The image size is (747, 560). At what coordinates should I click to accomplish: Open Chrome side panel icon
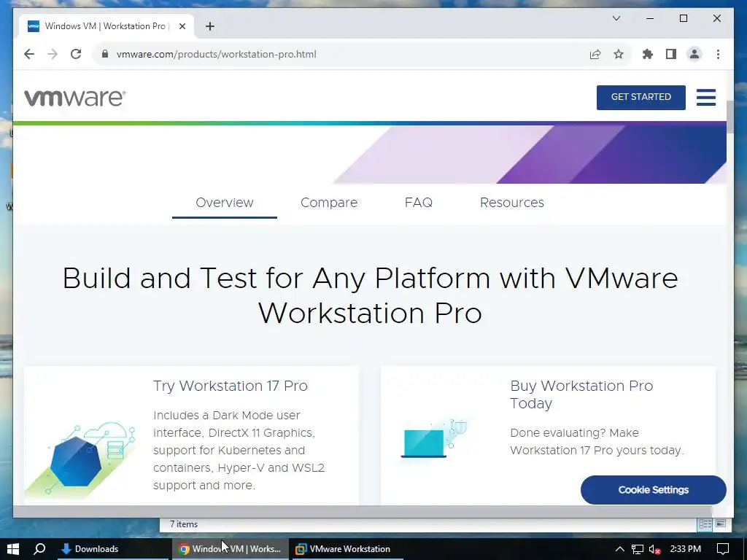tap(671, 54)
